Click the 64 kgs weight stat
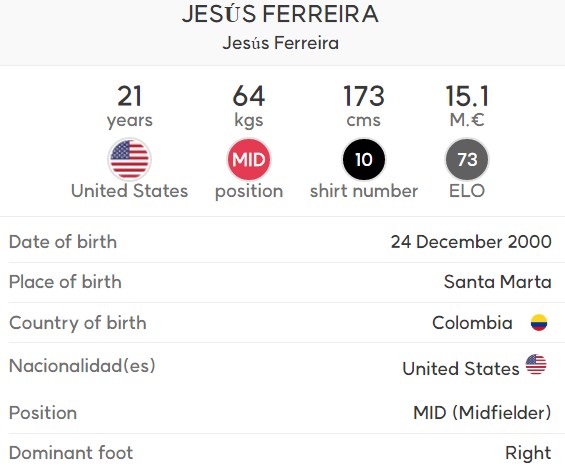 249,106
